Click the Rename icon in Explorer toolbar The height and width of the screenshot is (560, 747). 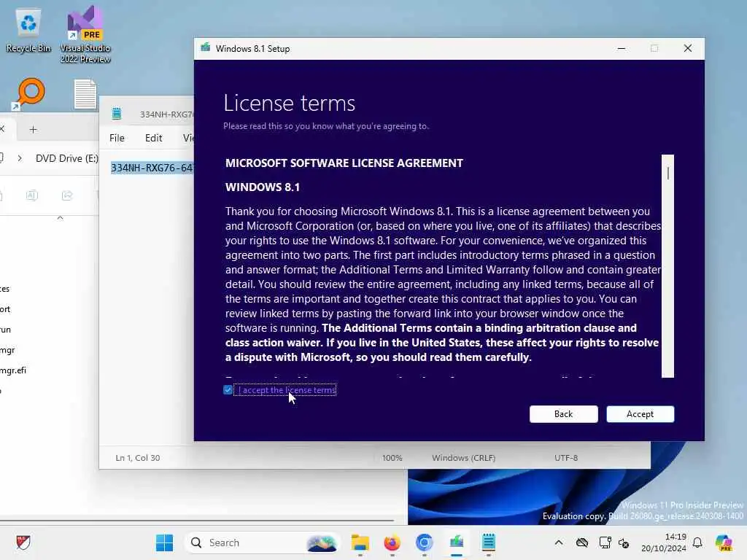pos(32,195)
